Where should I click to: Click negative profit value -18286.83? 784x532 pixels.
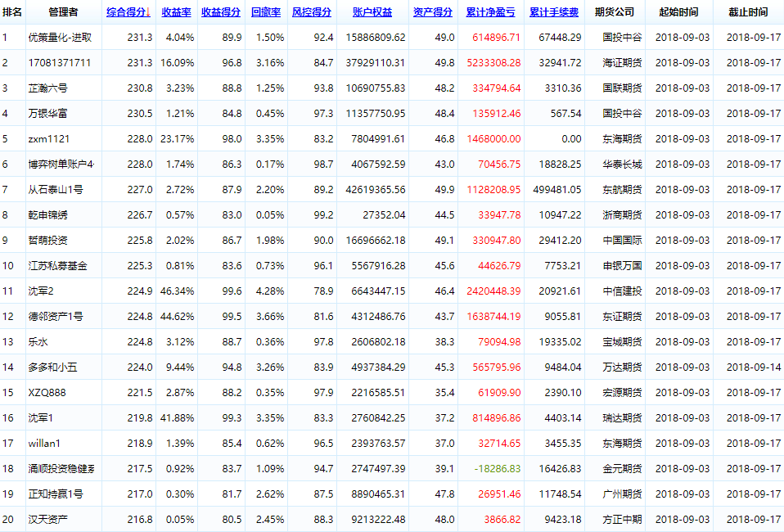(498, 469)
